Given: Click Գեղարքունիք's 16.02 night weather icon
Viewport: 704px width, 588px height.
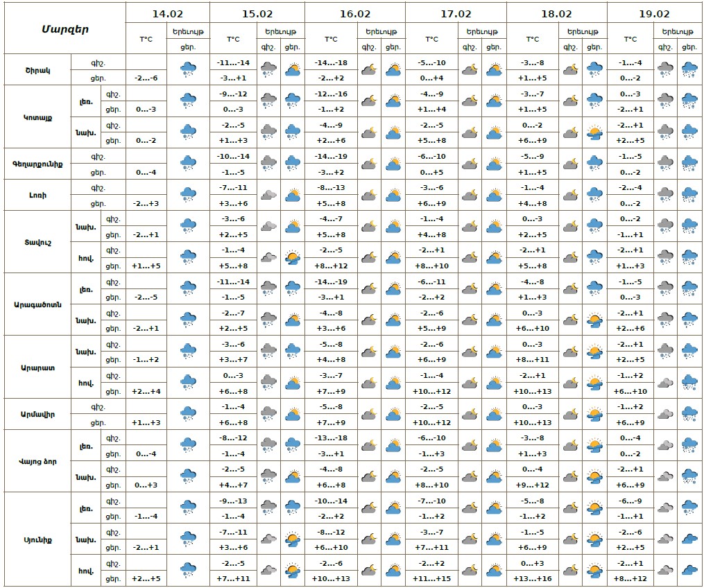Looking at the screenshot, I should coord(368,164).
